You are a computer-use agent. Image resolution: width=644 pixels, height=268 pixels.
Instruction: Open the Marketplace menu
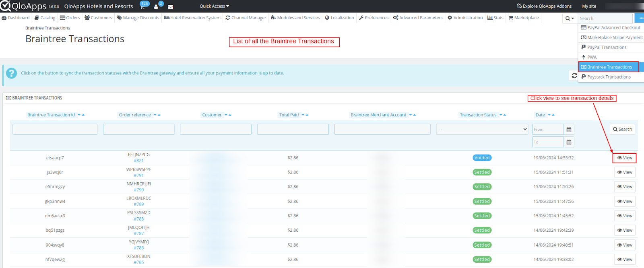[523, 18]
